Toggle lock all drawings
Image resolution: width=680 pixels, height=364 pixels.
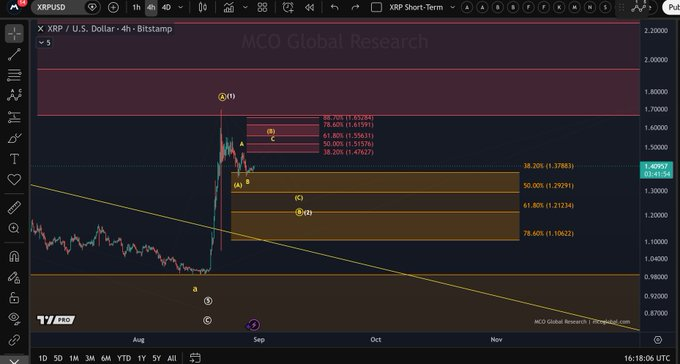pyautogui.click(x=14, y=298)
